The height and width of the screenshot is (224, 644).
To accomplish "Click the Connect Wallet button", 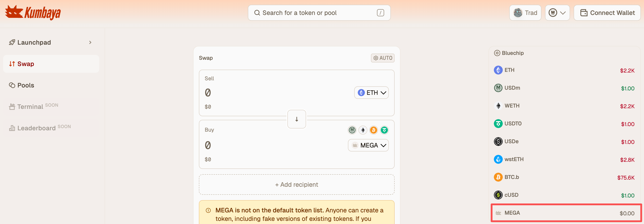I will pyautogui.click(x=607, y=13).
